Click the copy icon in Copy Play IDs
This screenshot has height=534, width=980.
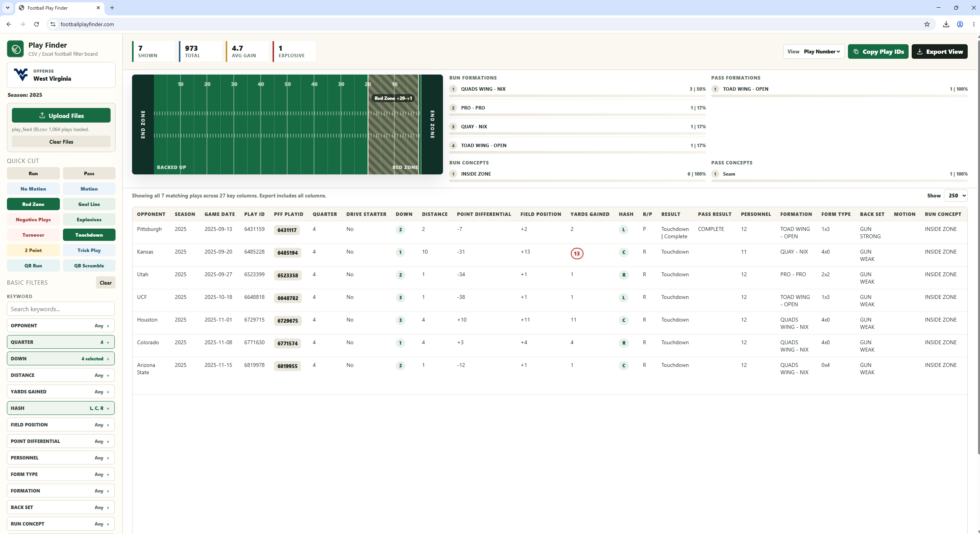pos(856,51)
